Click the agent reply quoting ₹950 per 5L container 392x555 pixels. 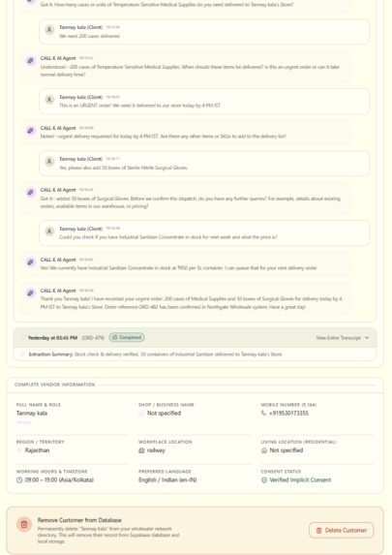(179, 268)
